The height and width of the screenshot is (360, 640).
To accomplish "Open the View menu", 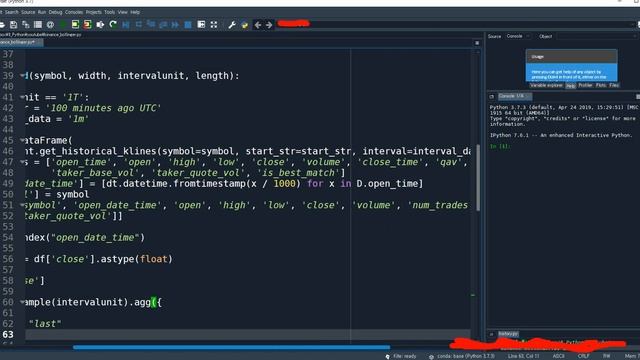I will [122, 12].
